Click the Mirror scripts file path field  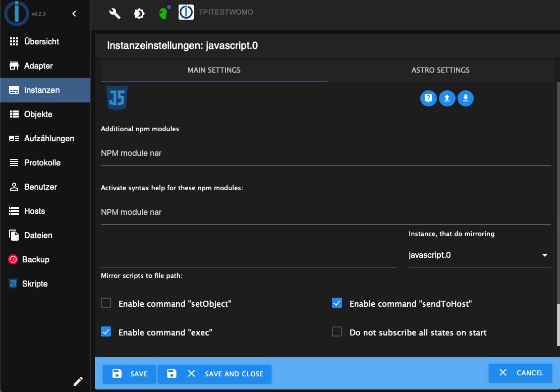[249, 256]
